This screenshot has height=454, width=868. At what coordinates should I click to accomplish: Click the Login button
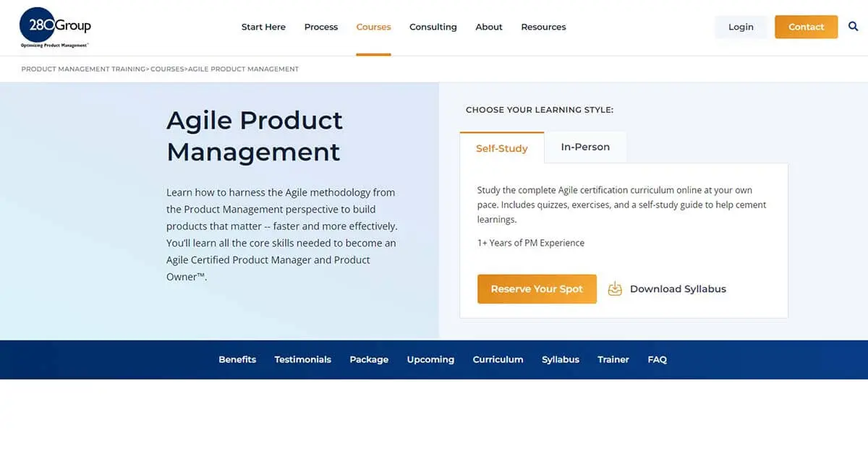pos(741,27)
